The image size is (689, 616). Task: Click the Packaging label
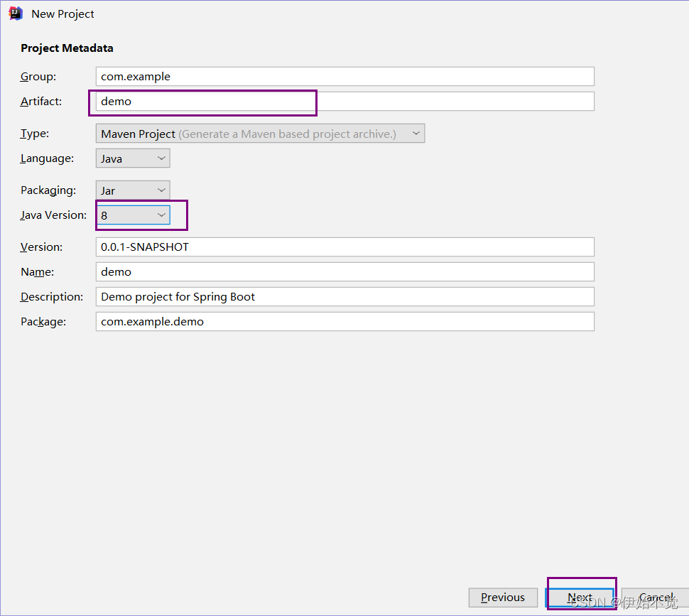click(x=48, y=190)
